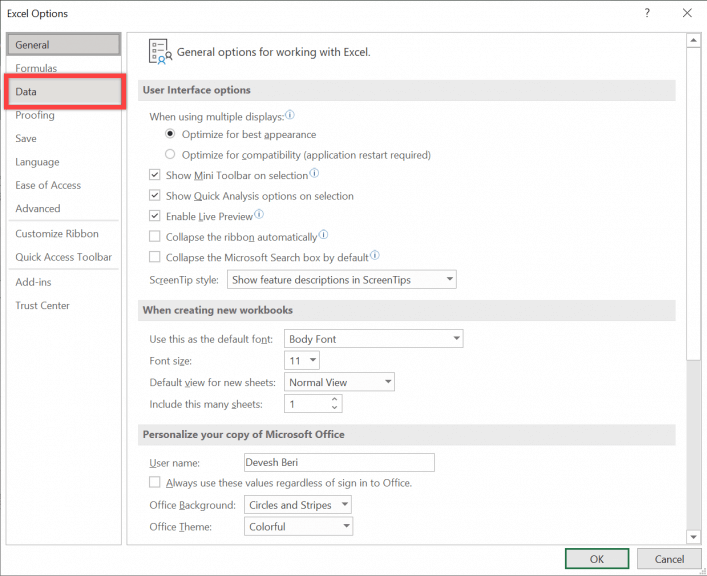Expand the default font Body Font dropdown
The width and height of the screenshot is (707, 576).
pos(374,339)
